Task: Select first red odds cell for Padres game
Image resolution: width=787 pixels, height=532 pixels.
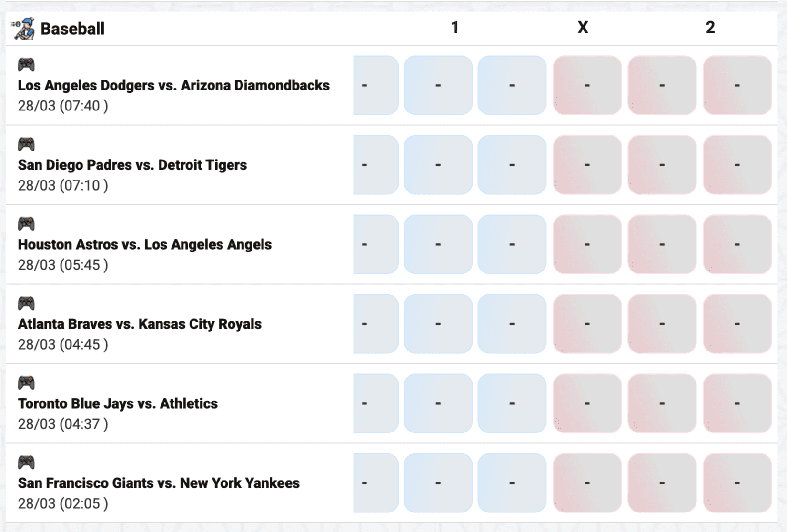Action: pyautogui.click(x=587, y=165)
